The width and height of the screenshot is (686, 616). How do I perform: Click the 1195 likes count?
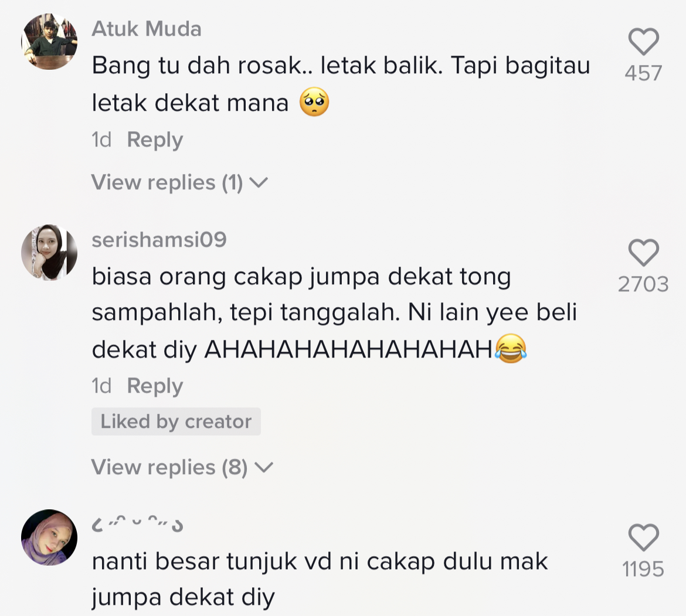click(644, 569)
